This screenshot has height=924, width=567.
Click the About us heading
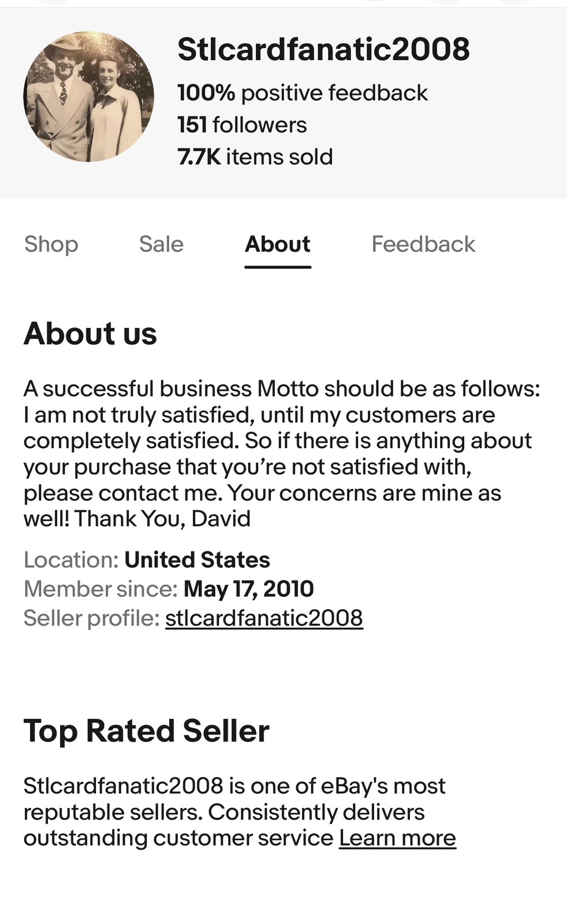pos(90,334)
